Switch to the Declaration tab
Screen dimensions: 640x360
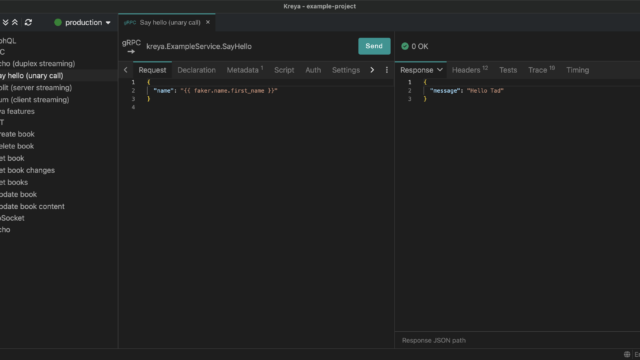(196, 70)
